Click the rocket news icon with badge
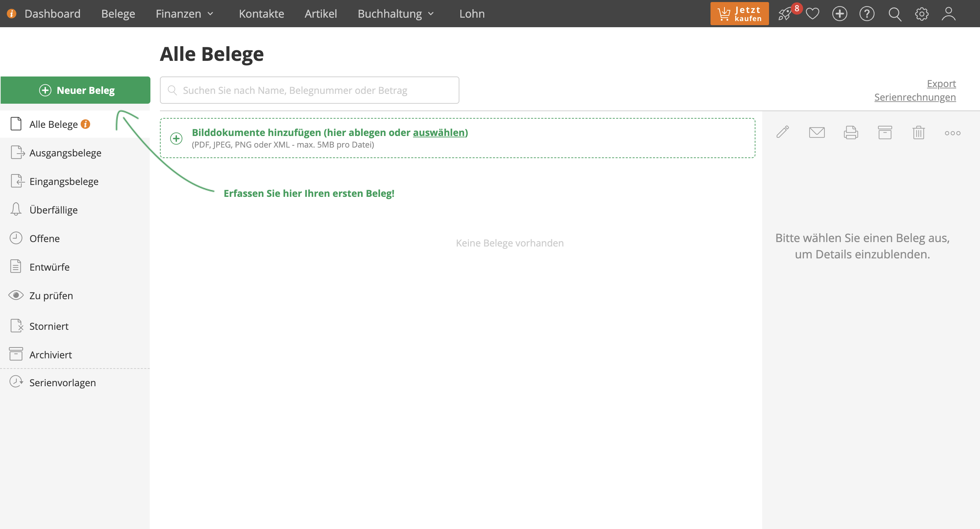Viewport: 980px width, 529px height. click(785, 14)
